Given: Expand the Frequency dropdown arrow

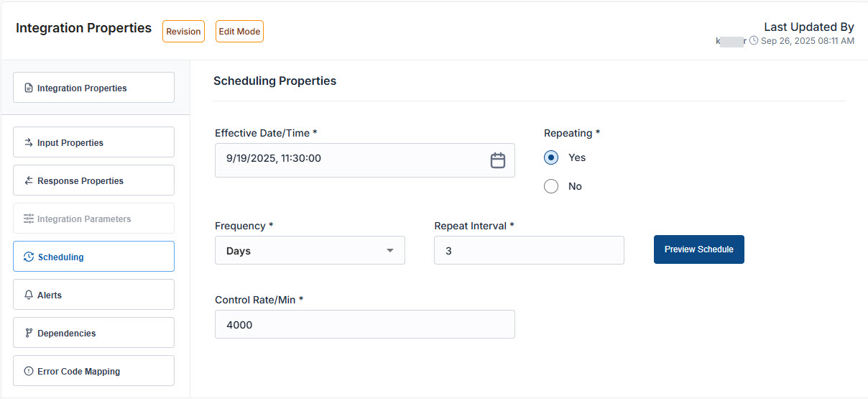Looking at the screenshot, I should (x=390, y=251).
